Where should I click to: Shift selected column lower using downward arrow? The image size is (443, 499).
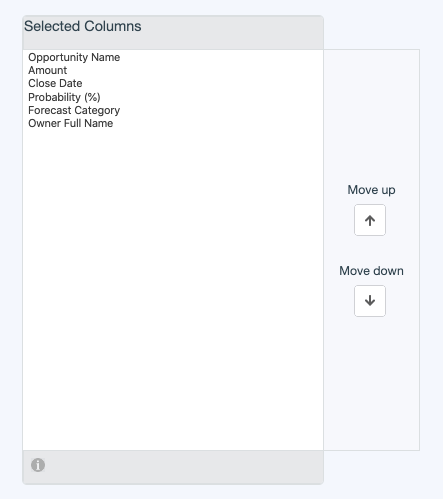370,301
